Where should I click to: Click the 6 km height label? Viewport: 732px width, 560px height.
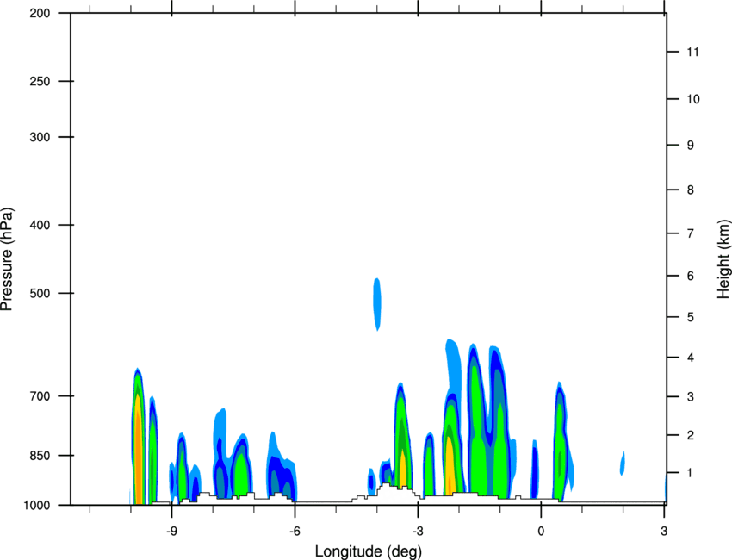tap(691, 276)
